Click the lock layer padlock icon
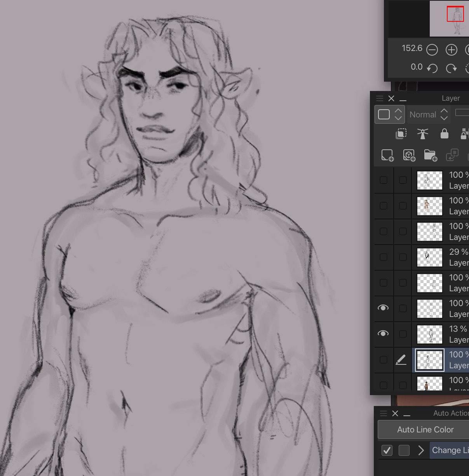469x476 pixels. tap(444, 134)
